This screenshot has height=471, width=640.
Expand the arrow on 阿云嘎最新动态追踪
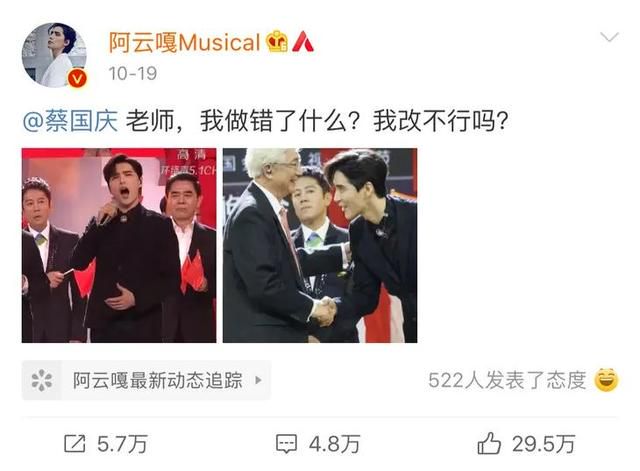click(258, 380)
